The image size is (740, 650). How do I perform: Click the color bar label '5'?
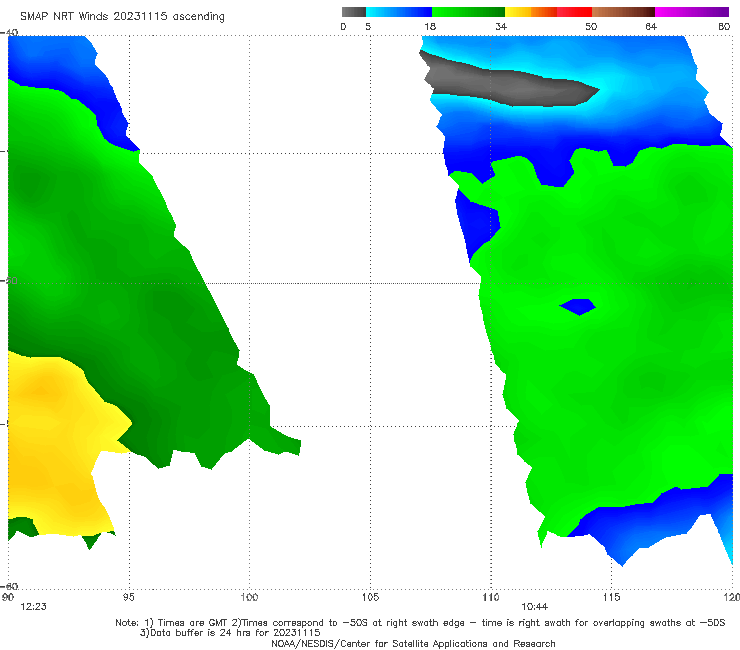click(368, 27)
